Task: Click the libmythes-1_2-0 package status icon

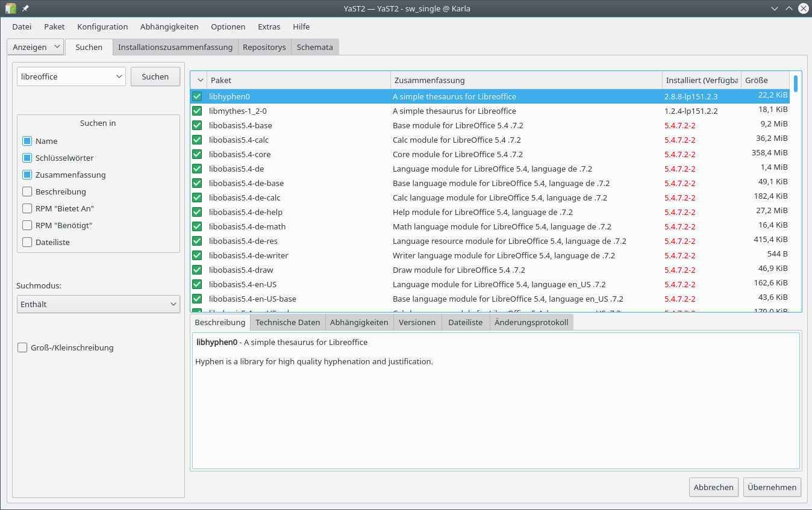Action: (x=197, y=111)
